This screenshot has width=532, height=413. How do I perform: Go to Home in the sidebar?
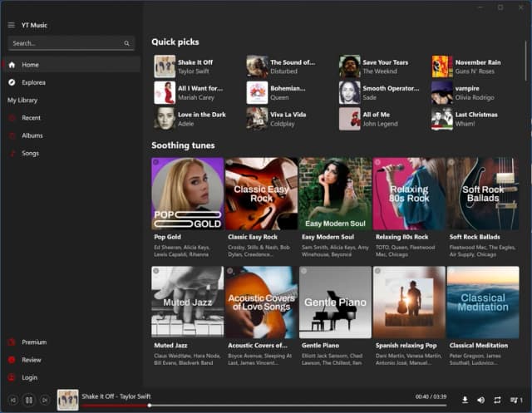[71, 65]
